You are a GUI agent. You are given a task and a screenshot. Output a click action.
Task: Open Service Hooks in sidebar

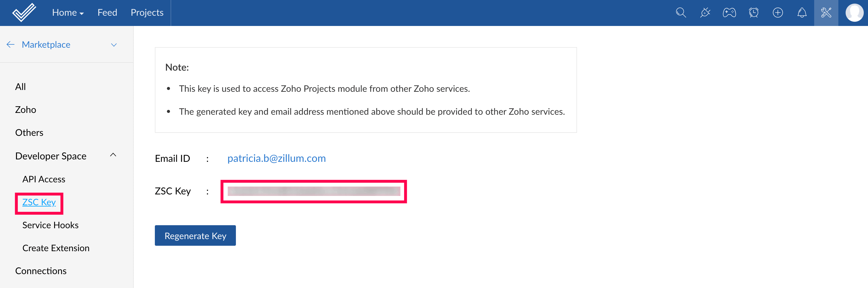(50, 225)
